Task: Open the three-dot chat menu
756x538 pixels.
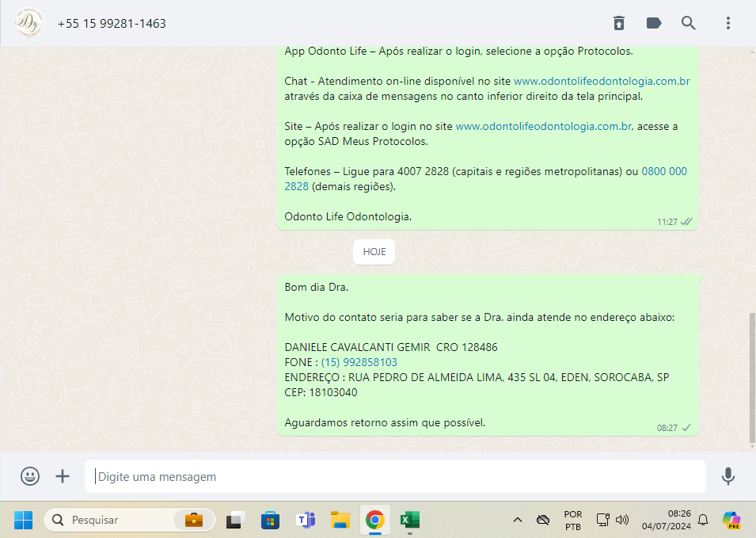Action: 728,23
